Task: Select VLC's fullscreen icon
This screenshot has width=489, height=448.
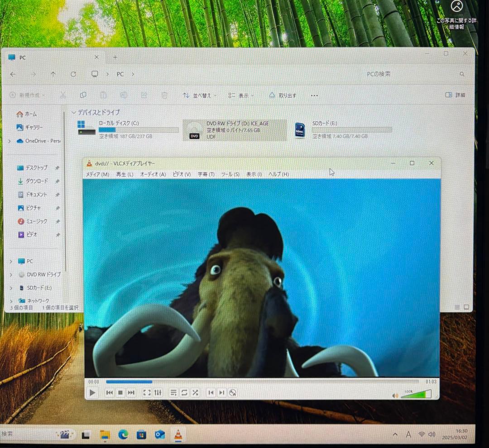Action: 147,393
